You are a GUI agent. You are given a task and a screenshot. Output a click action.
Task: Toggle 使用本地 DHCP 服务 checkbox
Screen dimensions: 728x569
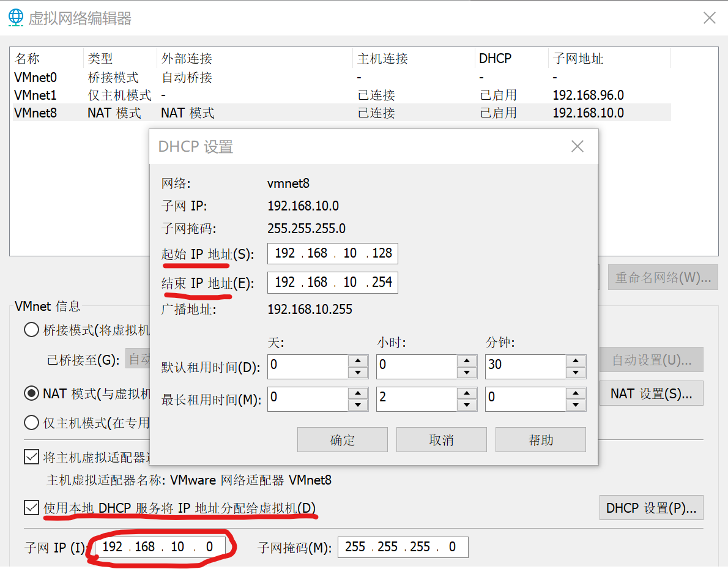[x=31, y=508]
